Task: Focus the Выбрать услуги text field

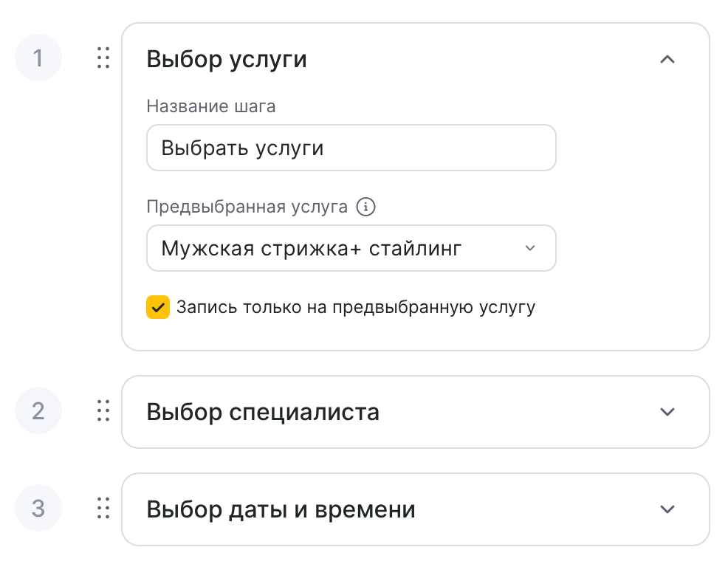Action: click(351, 148)
